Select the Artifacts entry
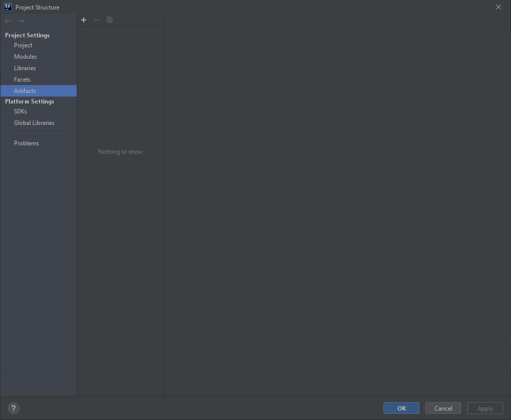Image resolution: width=511 pixels, height=420 pixels. [x=38, y=91]
